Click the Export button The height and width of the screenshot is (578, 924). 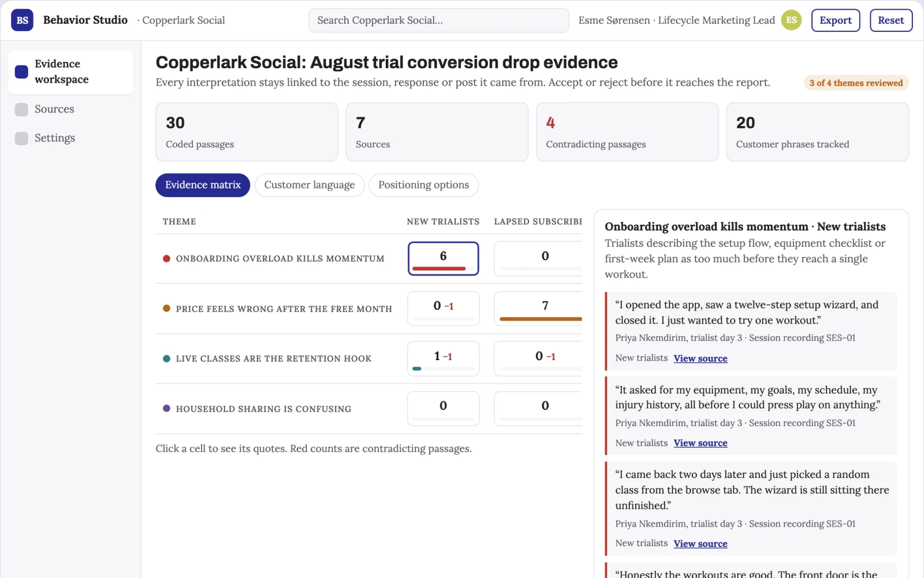click(x=836, y=20)
